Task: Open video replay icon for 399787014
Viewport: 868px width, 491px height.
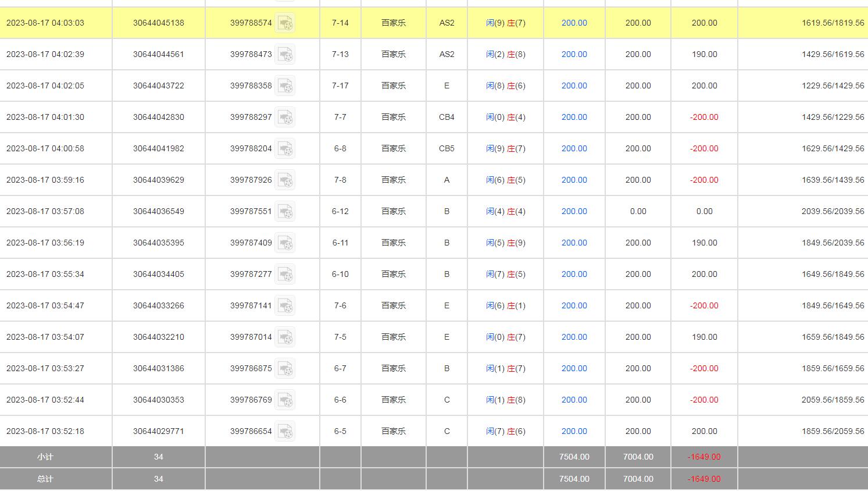Action: click(285, 337)
